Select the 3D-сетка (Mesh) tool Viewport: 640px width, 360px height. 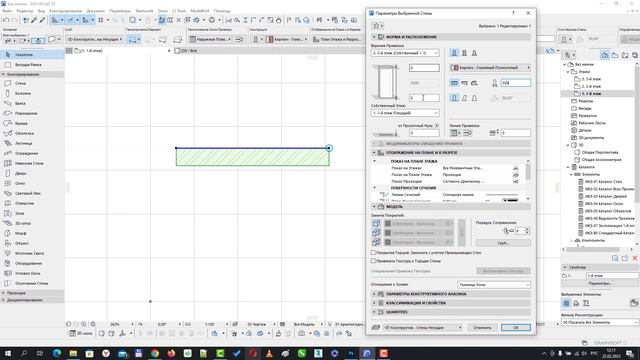[x=22, y=223]
